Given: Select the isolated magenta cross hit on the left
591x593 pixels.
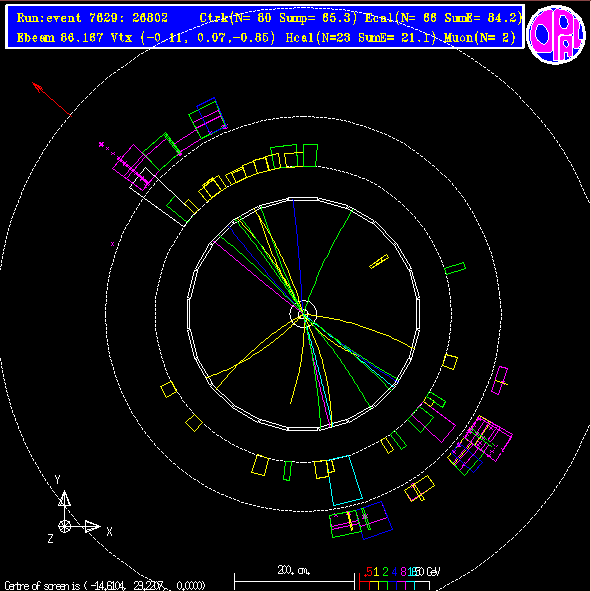Looking at the screenshot, I should 112,244.
